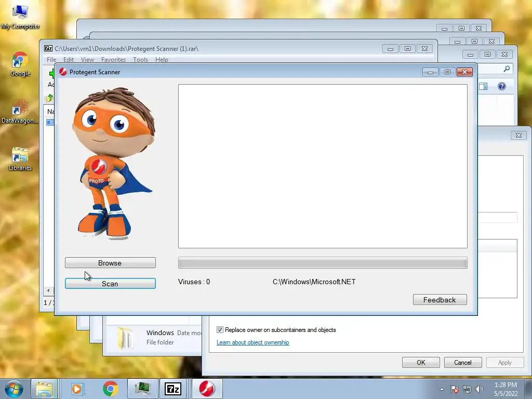
Task: Click the Explorer help question mark icon
Action: coord(502,86)
